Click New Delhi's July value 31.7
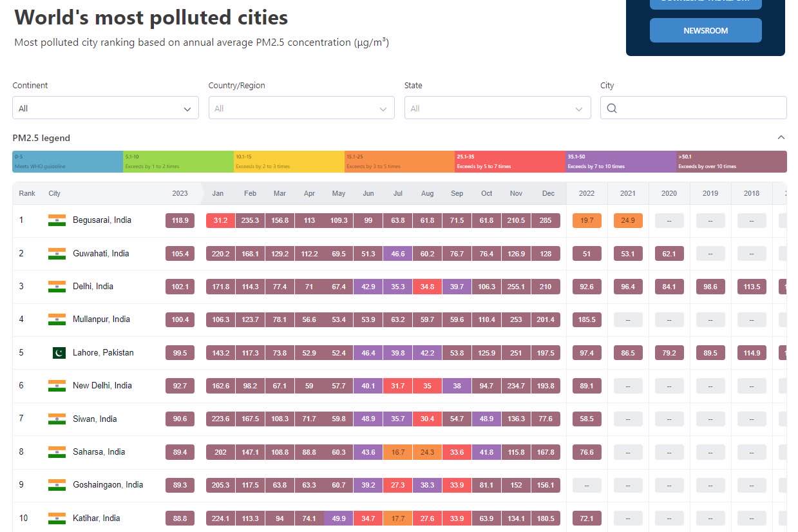The width and height of the screenshot is (798, 532). click(x=398, y=386)
